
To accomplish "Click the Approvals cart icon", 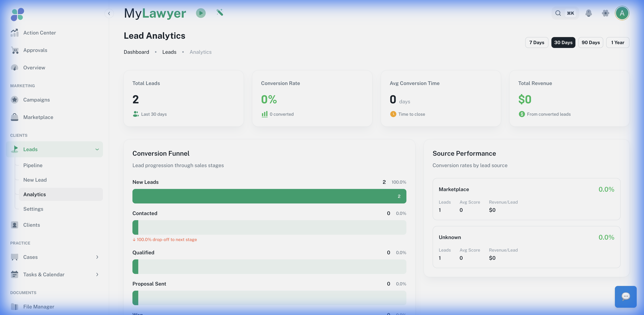I will click(15, 50).
